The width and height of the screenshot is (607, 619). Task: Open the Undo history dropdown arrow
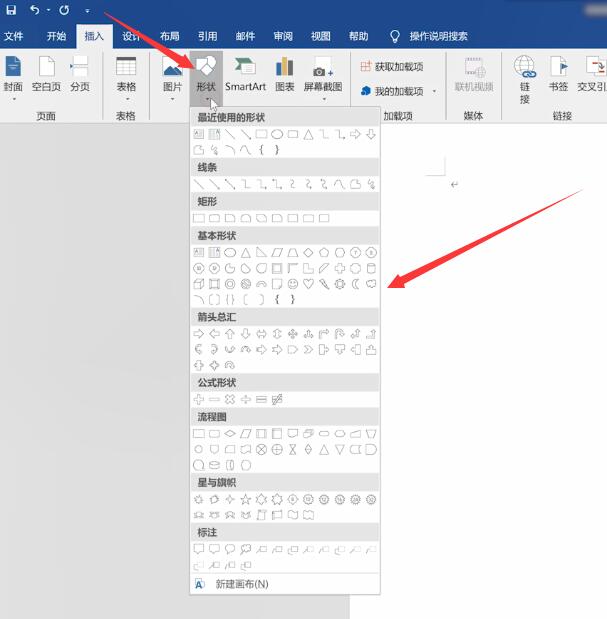(x=49, y=10)
